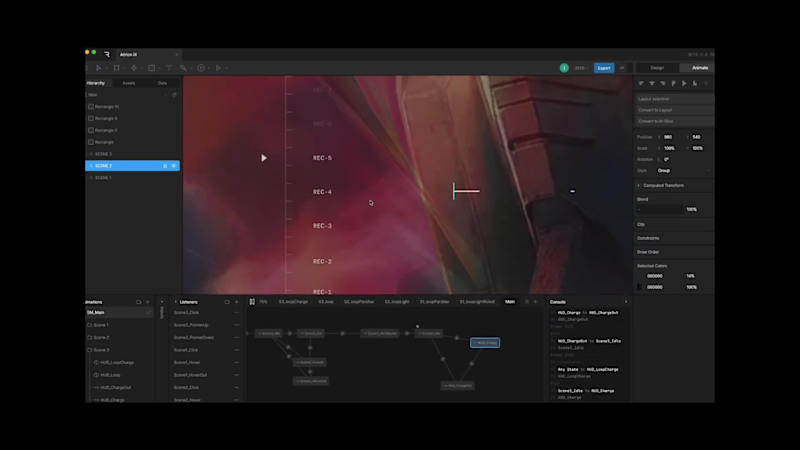Collapse the Console panel arrow

[626, 302]
